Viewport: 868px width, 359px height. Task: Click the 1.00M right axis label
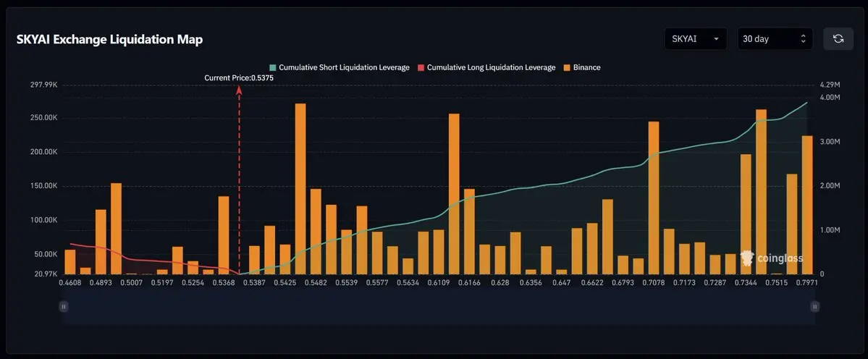tap(830, 230)
